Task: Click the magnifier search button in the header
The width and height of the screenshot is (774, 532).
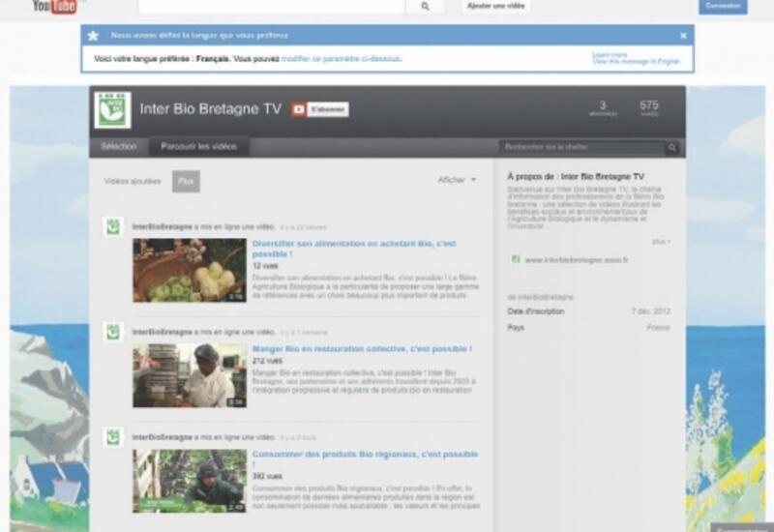Action: point(425,7)
